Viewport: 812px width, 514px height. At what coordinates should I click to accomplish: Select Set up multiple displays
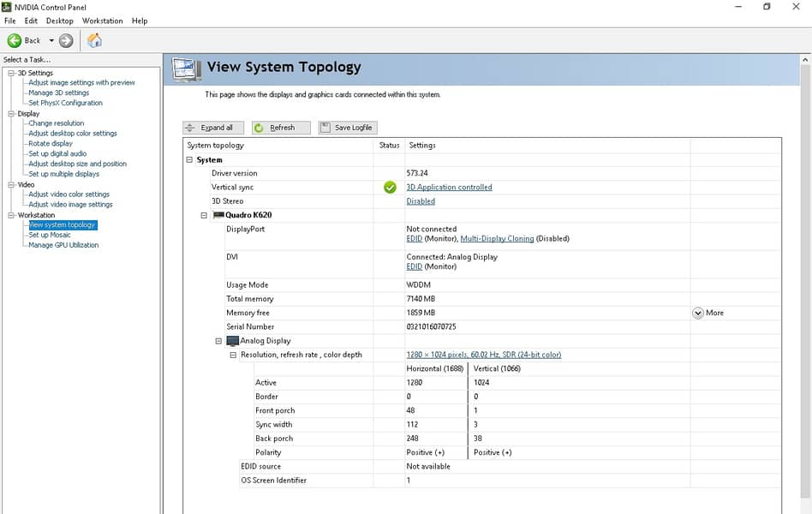(x=63, y=174)
